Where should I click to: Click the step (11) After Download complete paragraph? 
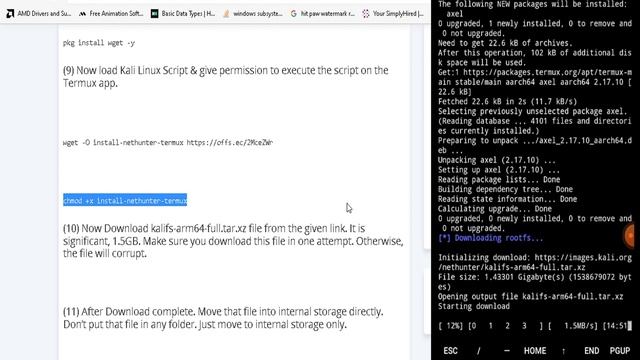coord(223,318)
